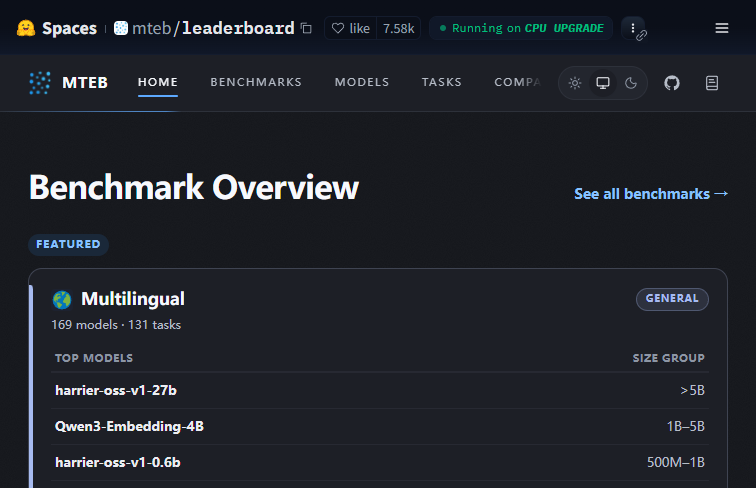Click the SIZE GROUP column header

click(x=668, y=358)
